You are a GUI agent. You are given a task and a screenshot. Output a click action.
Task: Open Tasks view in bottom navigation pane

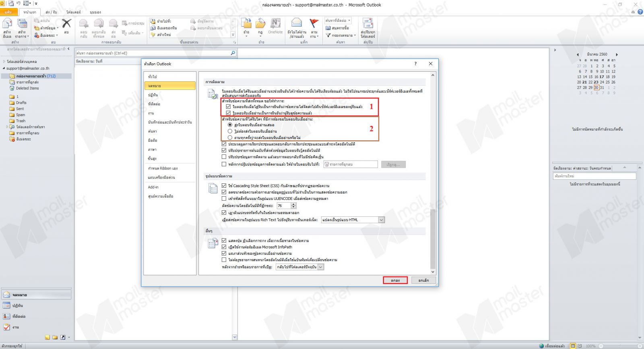[x=36, y=327]
